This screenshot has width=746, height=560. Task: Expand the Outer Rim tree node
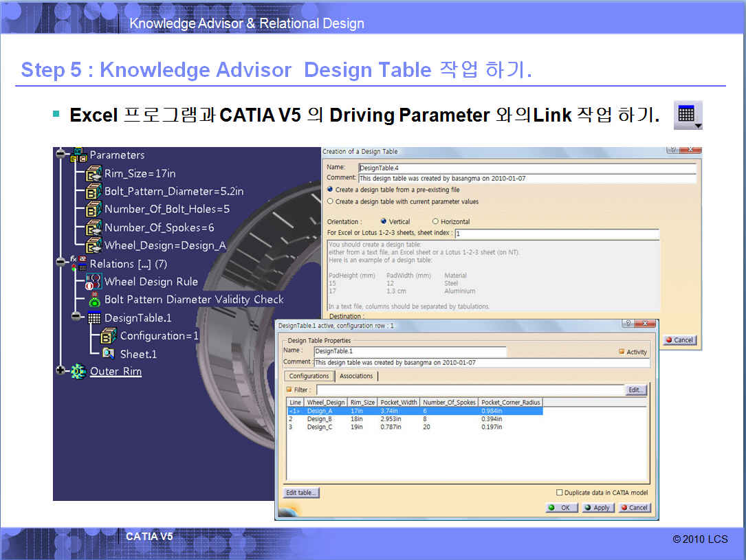click(x=61, y=371)
